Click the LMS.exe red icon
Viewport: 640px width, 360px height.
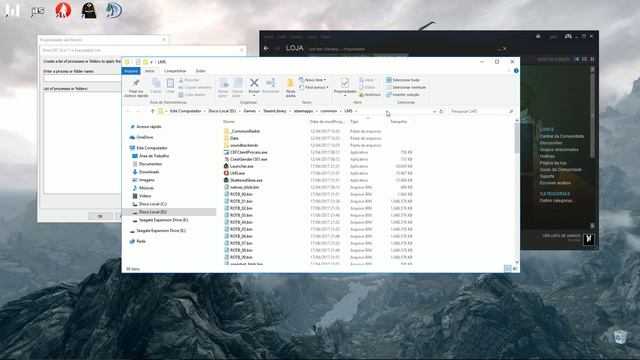point(226,173)
